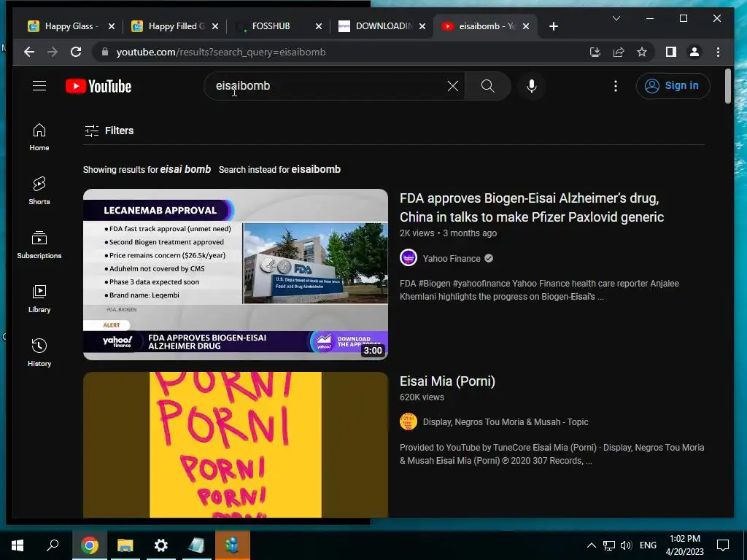Switch to the Happy Glass tab

coord(71,26)
